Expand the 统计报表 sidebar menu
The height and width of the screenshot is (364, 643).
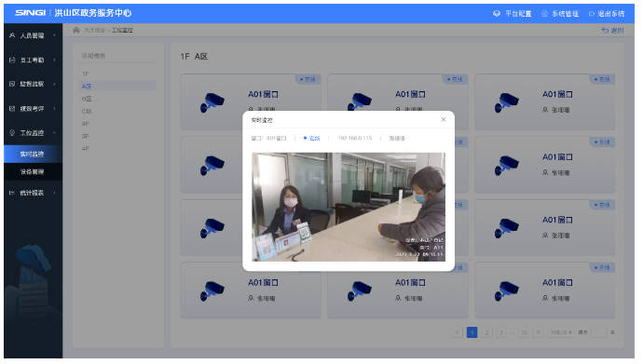tap(33, 193)
